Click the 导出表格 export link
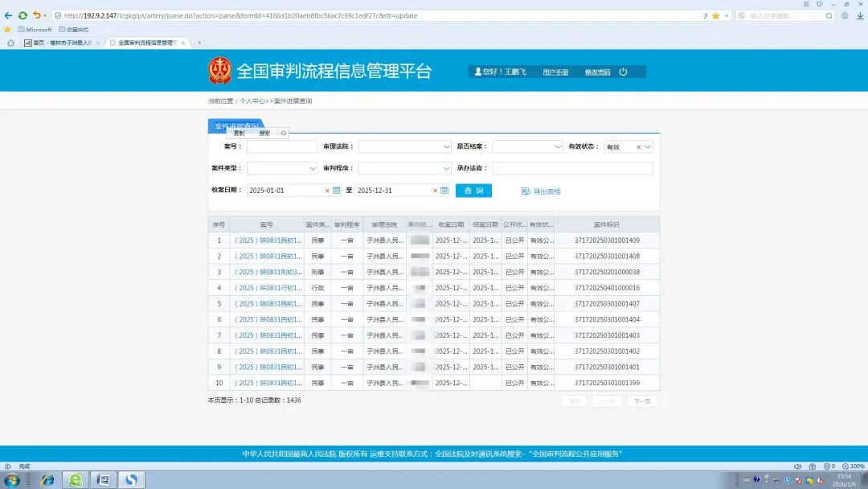 541,191
